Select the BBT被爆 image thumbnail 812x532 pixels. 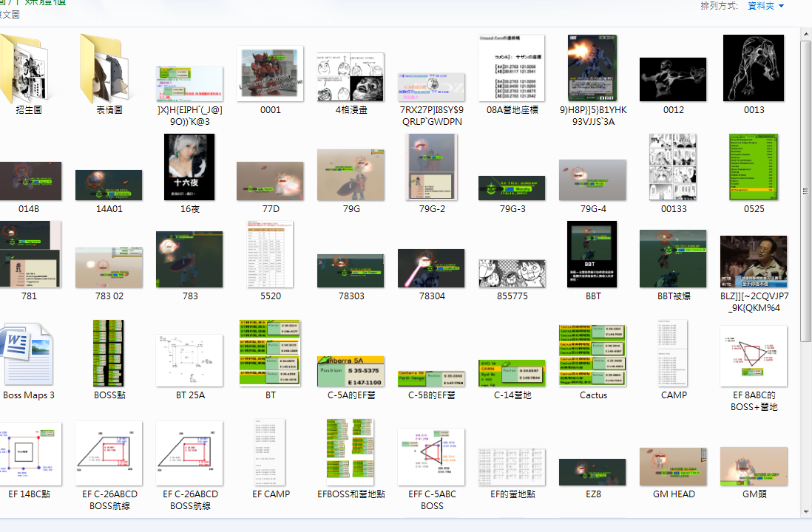pyautogui.click(x=673, y=259)
